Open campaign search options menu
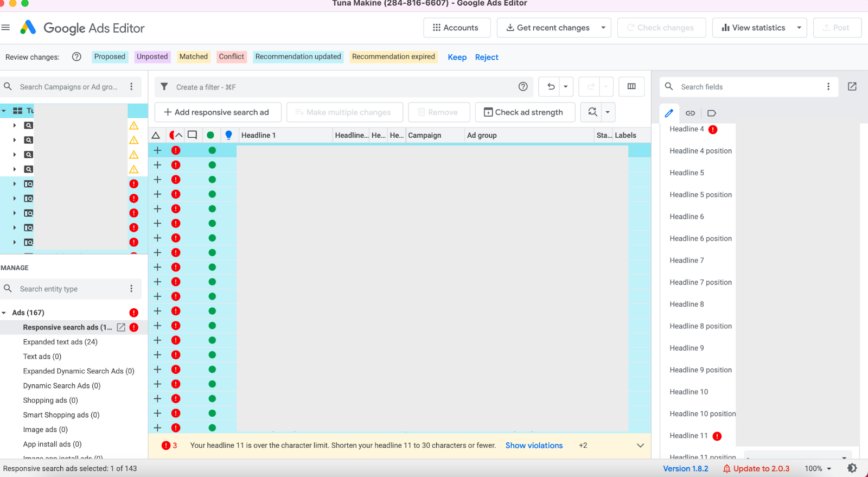The image size is (868, 477). [x=131, y=87]
